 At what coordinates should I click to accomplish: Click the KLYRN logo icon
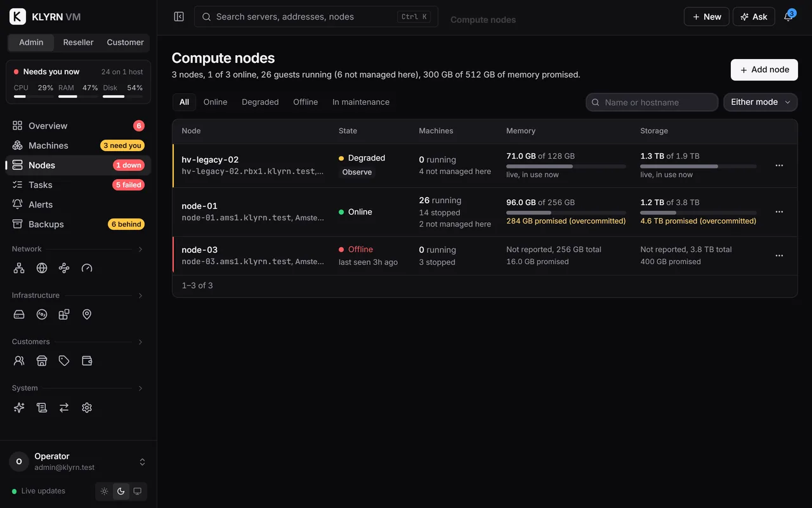coord(18,17)
